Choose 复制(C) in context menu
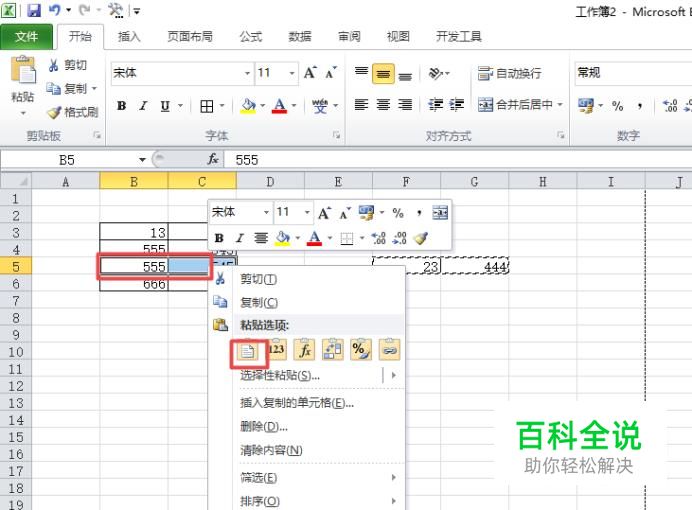692x510 pixels. [x=309, y=303]
